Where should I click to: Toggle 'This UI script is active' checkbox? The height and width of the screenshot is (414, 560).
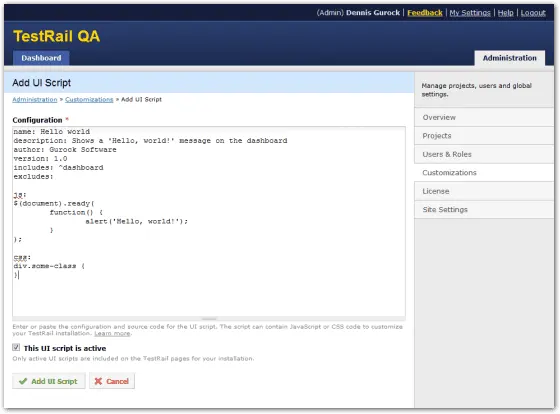[x=16, y=347]
